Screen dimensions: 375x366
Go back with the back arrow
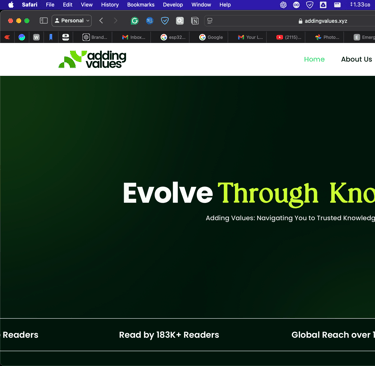click(x=101, y=21)
